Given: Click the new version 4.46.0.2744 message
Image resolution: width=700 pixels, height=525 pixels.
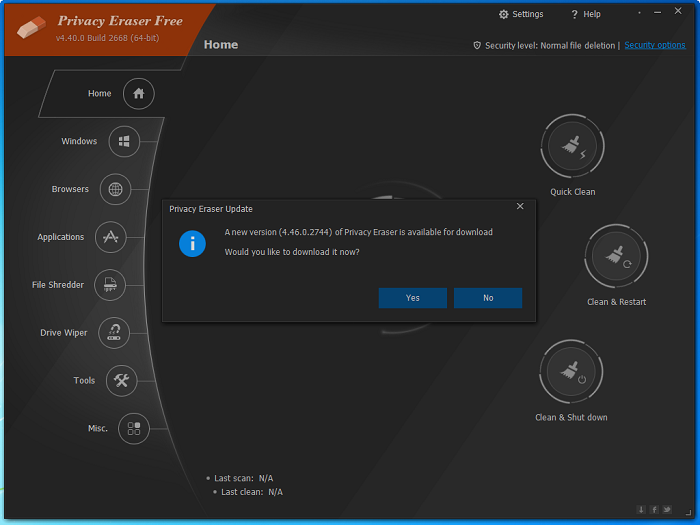Looking at the screenshot, I should tap(358, 232).
